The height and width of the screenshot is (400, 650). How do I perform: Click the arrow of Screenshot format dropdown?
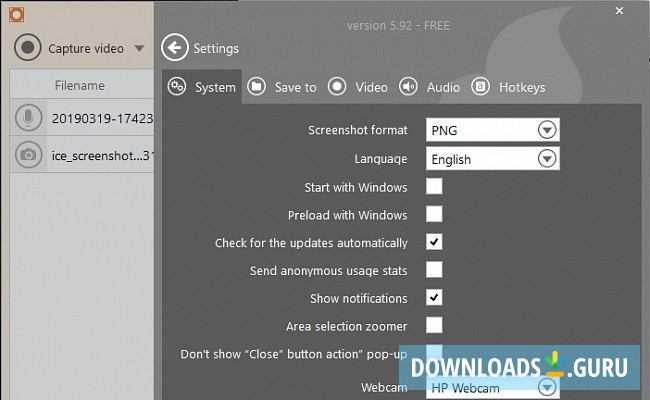coord(547,130)
